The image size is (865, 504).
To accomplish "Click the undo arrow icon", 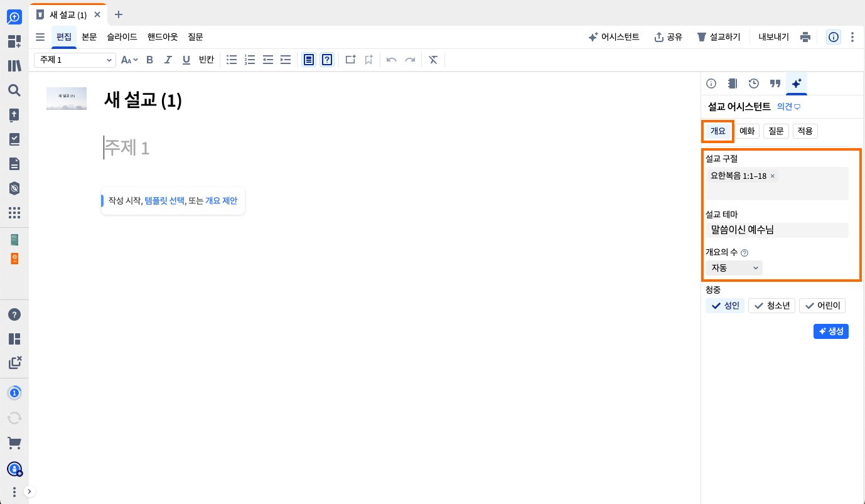I will click(x=392, y=60).
